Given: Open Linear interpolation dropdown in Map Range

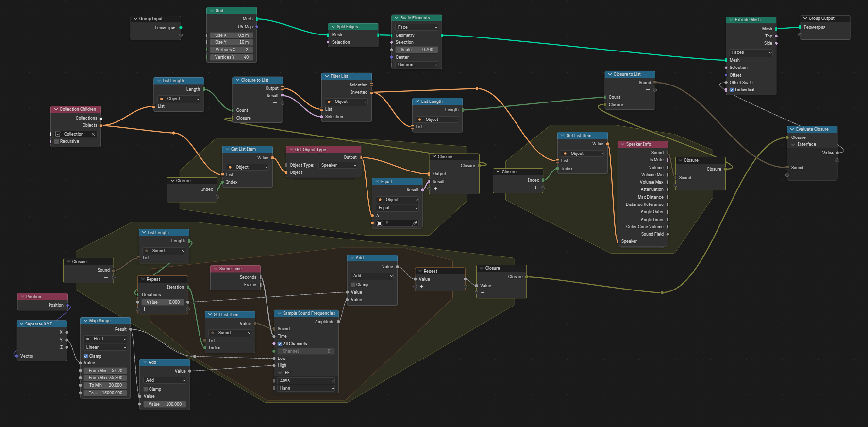Looking at the screenshot, I should pos(106,347).
